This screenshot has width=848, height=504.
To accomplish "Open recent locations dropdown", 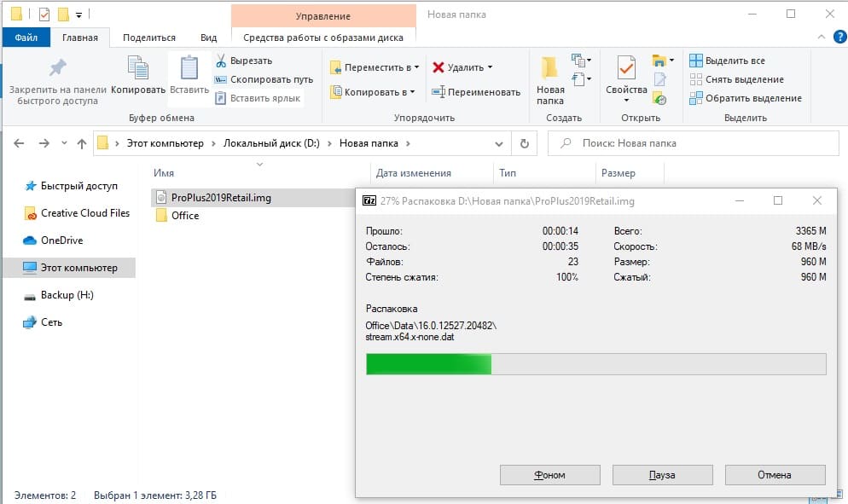I will pos(64,143).
